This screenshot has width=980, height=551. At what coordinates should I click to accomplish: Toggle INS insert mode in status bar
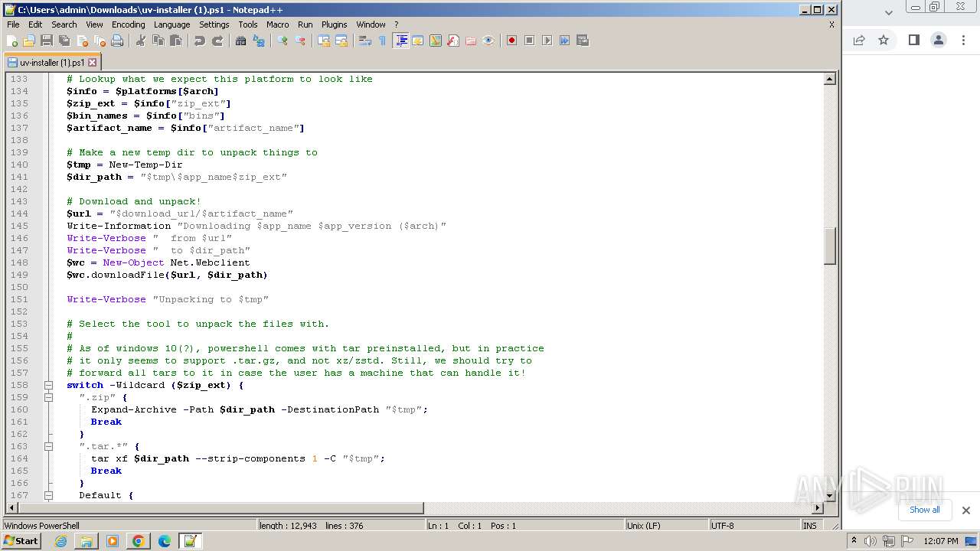(810, 526)
